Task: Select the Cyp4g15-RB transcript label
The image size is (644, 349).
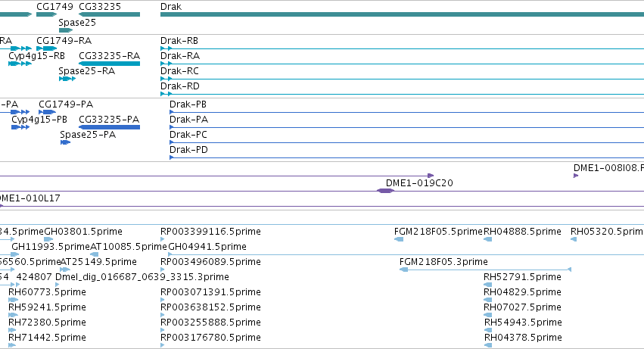Action: coord(36,56)
